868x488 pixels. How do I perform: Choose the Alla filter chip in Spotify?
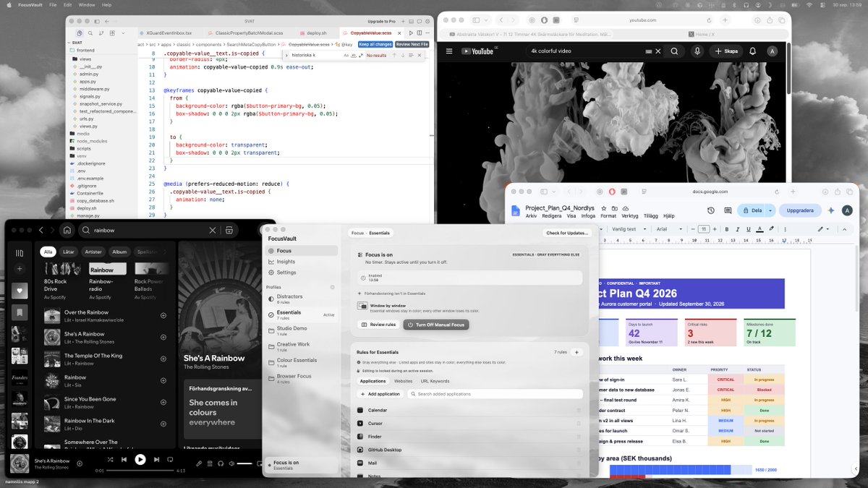(x=48, y=252)
